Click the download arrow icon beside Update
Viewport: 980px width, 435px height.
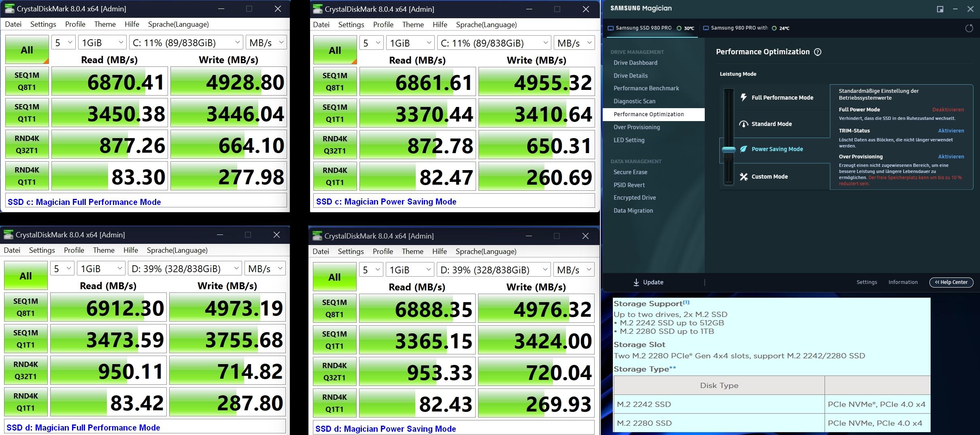[636, 282]
